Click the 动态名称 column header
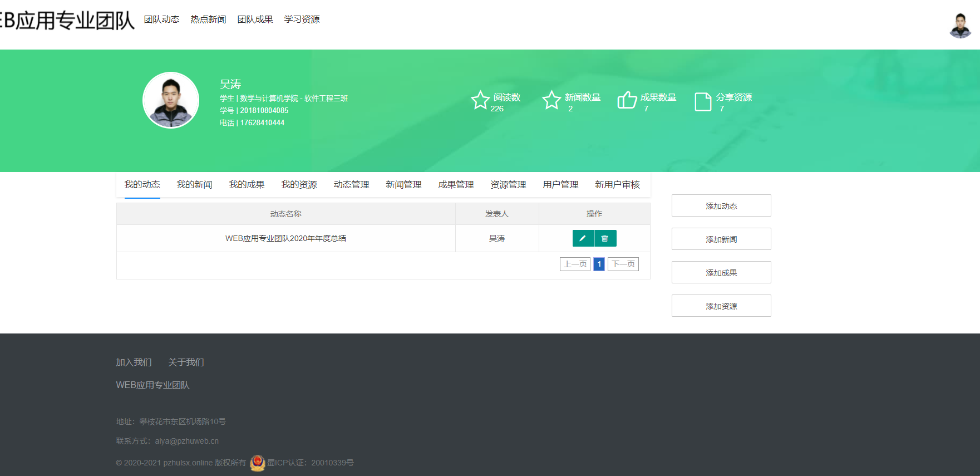 285,214
